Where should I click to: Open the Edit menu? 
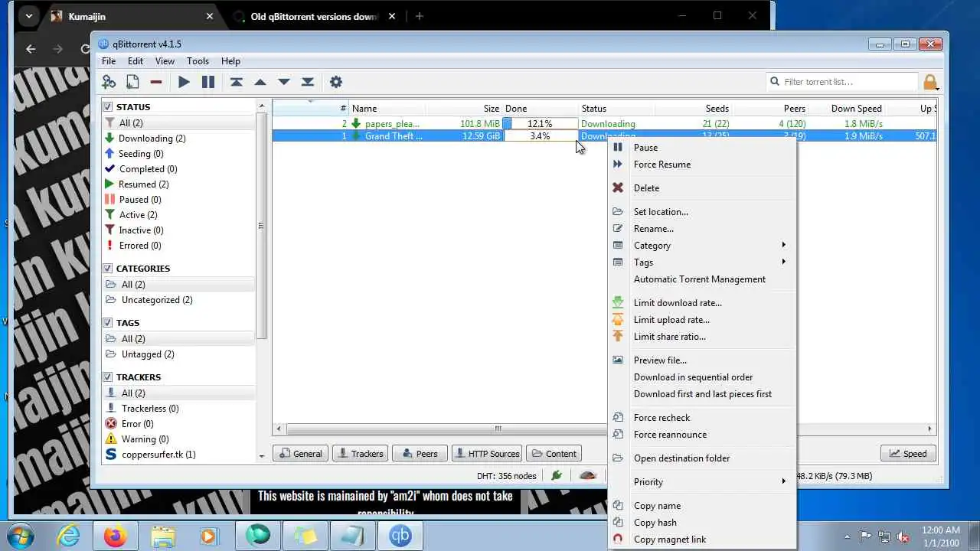(136, 61)
